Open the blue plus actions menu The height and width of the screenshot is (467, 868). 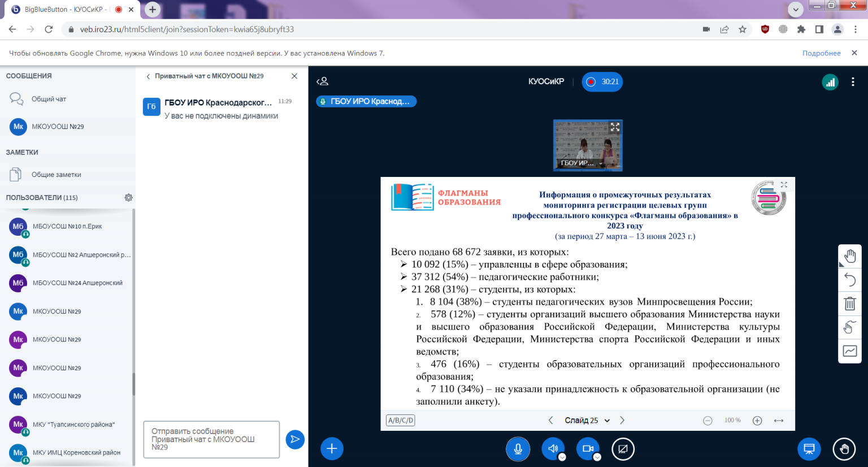click(x=332, y=449)
